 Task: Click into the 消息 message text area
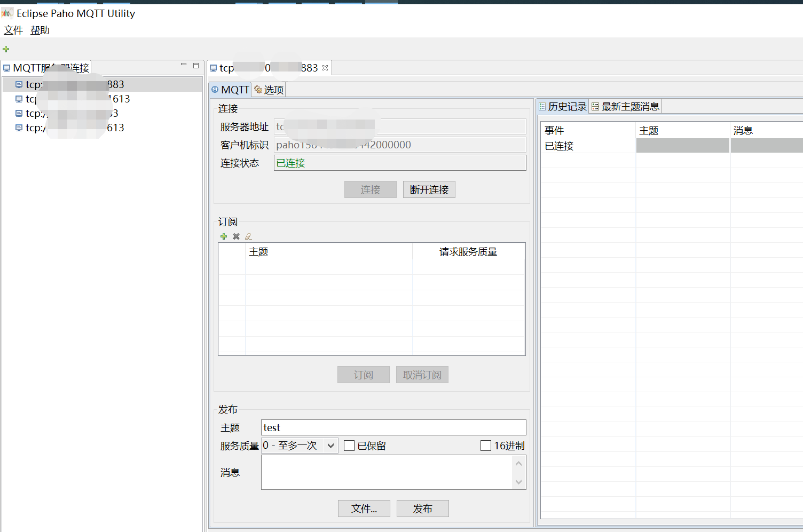[387, 472]
